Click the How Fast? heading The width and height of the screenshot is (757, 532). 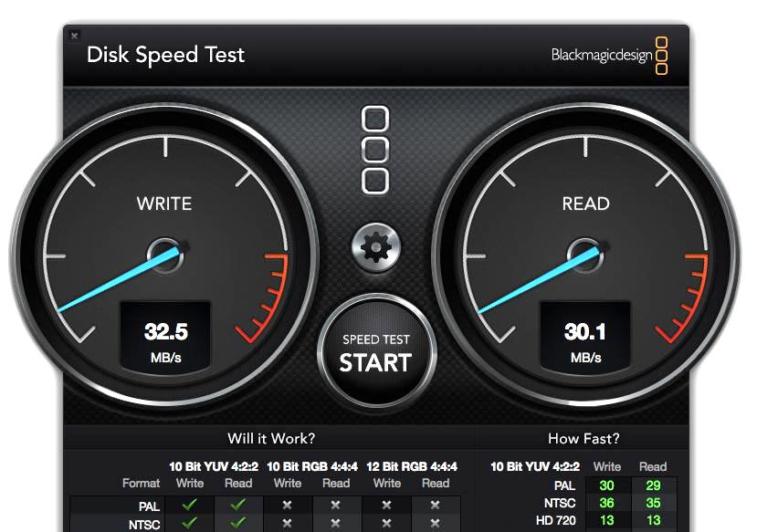pos(583,439)
